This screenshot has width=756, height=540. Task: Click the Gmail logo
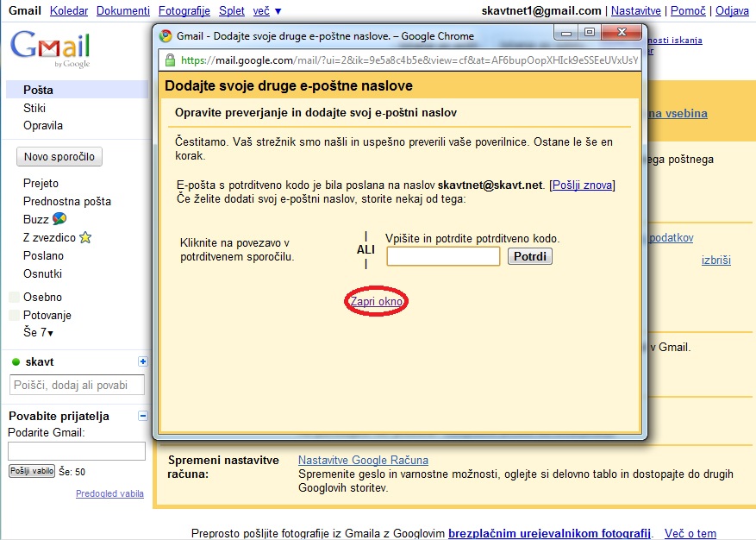tap(50, 49)
